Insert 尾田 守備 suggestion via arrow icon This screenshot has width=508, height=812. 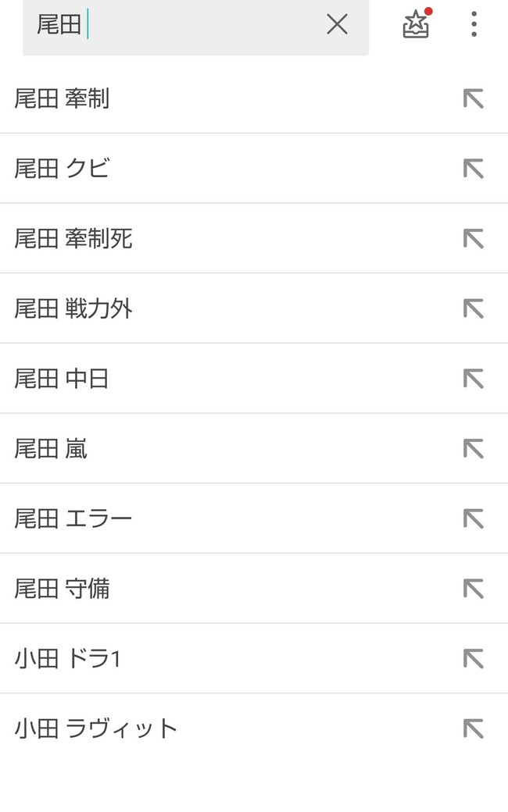(474, 589)
